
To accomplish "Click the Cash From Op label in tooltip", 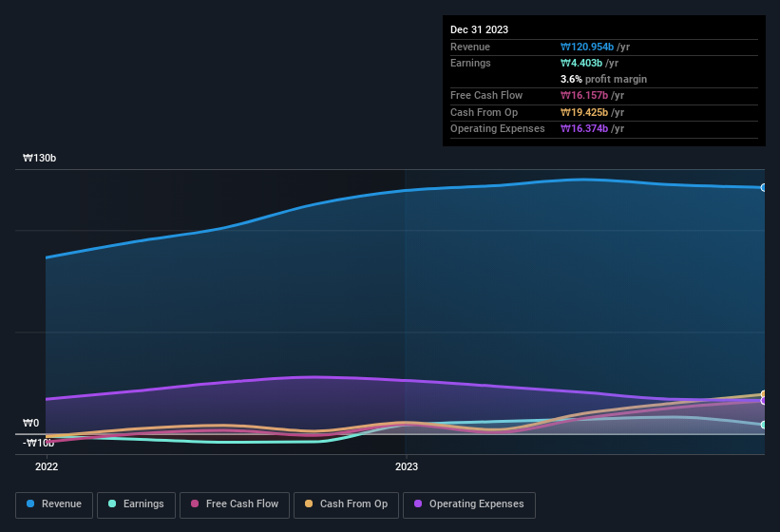I will [484, 112].
